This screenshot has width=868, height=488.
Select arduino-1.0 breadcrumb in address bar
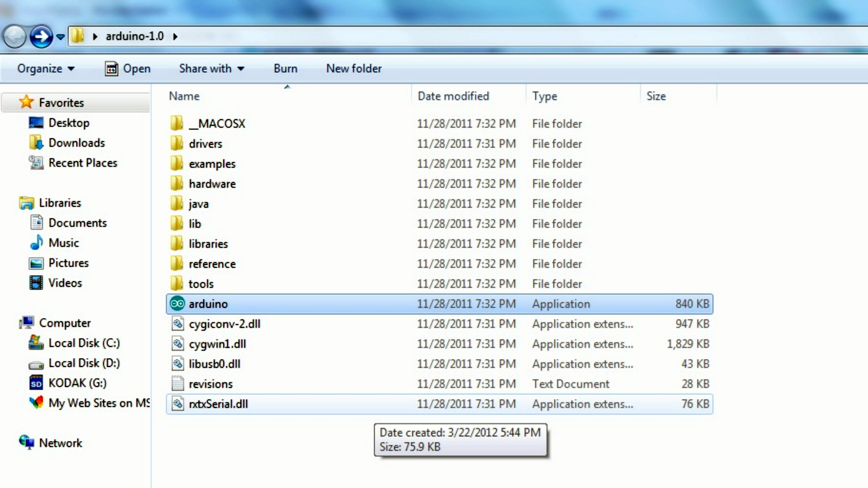click(135, 36)
